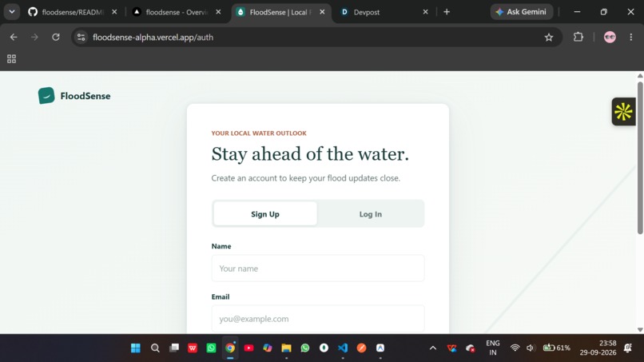Screen dimensions: 644x362
Task: Click the cloud sync tray icon
Action: coord(471,348)
